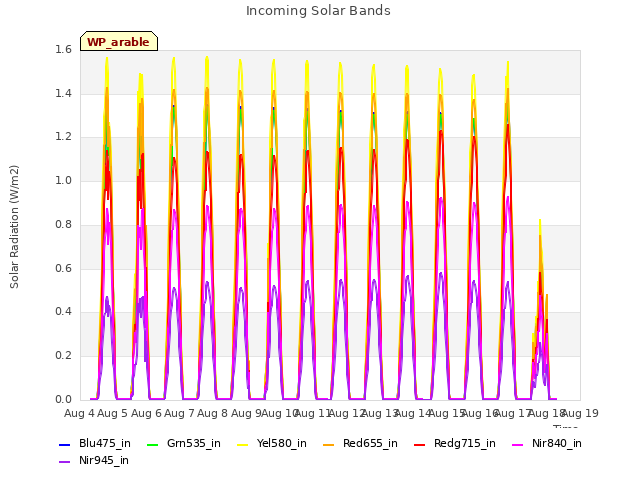The image size is (640, 480).
Task: Click the Red655_in legend entry
Action: 360,444
